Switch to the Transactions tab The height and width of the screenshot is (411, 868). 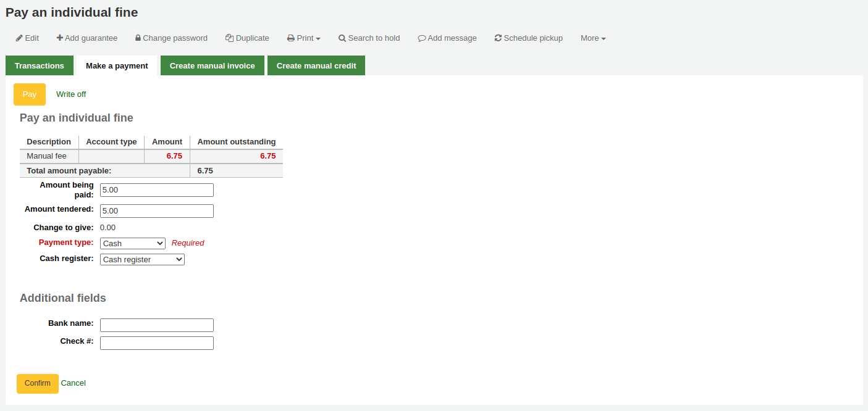click(x=40, y=66)
